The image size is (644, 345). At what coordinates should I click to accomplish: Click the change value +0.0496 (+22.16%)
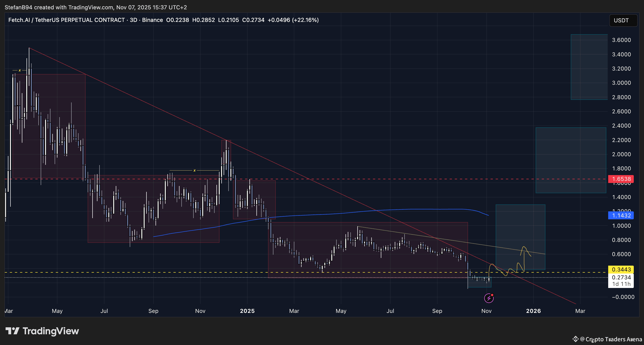pyautogui.click(x=293, y=20)
